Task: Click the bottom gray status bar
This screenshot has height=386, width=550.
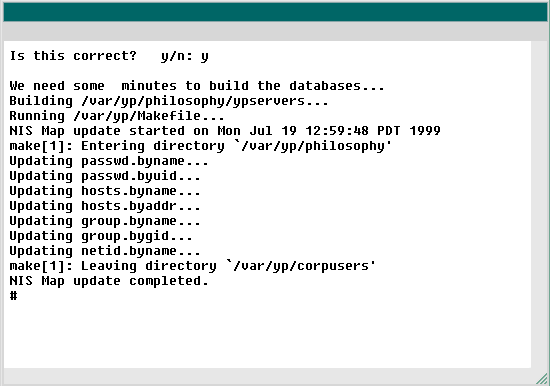Action: tap(269, 377)
